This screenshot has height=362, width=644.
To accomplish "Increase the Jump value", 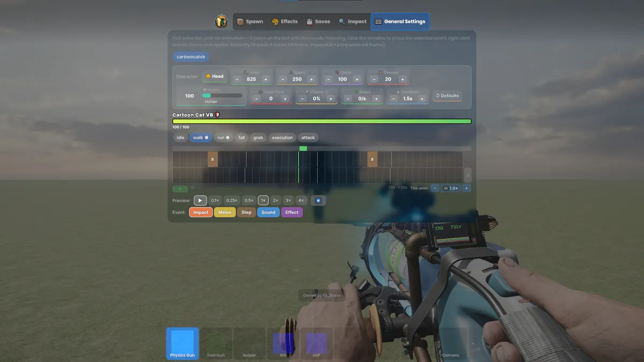I will tap(266, 79).
